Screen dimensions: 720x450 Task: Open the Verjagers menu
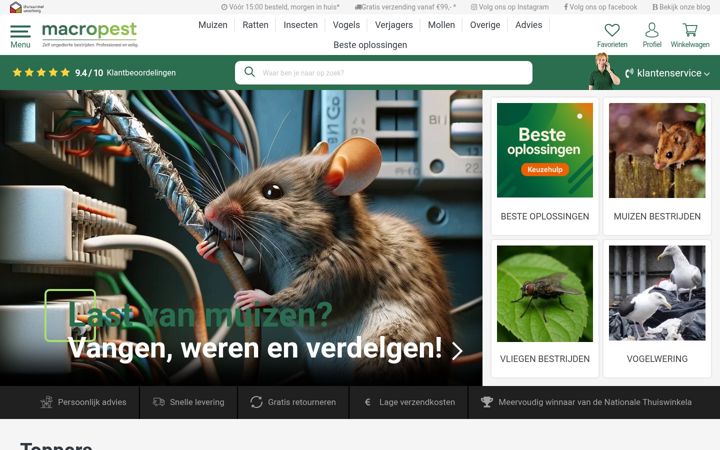pyautogui.click(x=394, y=25)
